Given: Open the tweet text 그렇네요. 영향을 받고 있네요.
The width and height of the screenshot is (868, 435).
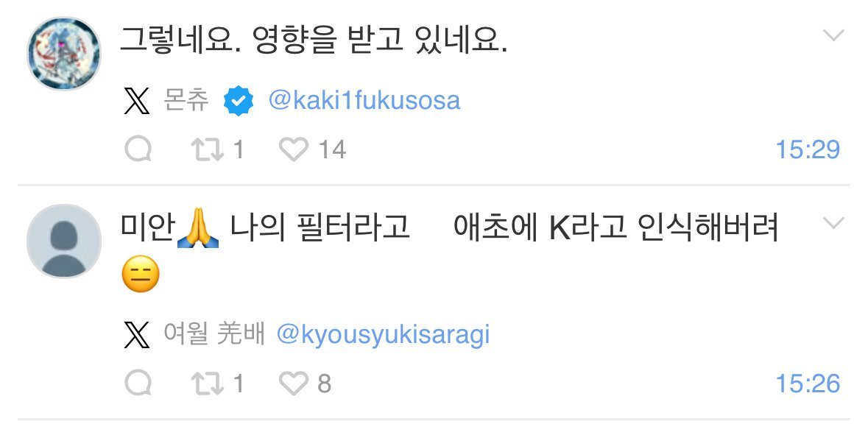Looking at the screenshot, I should coord(314,40).
